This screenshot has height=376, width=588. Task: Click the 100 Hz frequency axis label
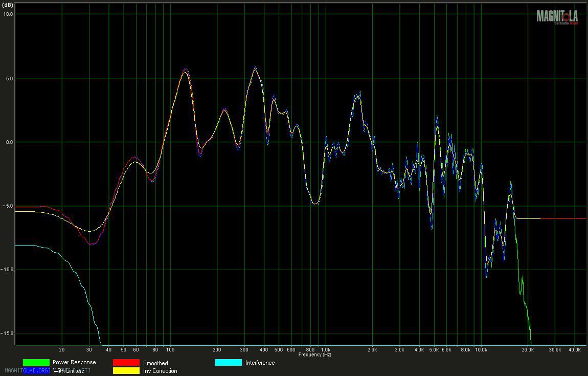[170, 350]
